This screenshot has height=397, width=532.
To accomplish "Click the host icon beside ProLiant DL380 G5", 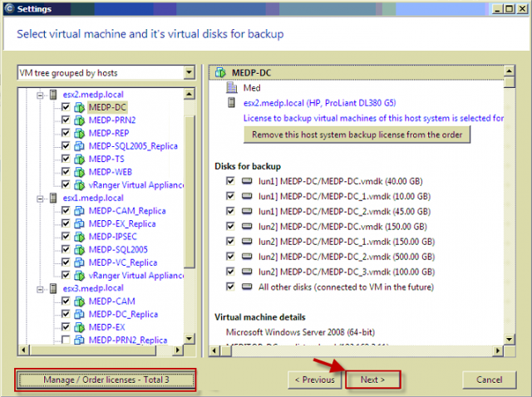I will click(x=231, y=103).
